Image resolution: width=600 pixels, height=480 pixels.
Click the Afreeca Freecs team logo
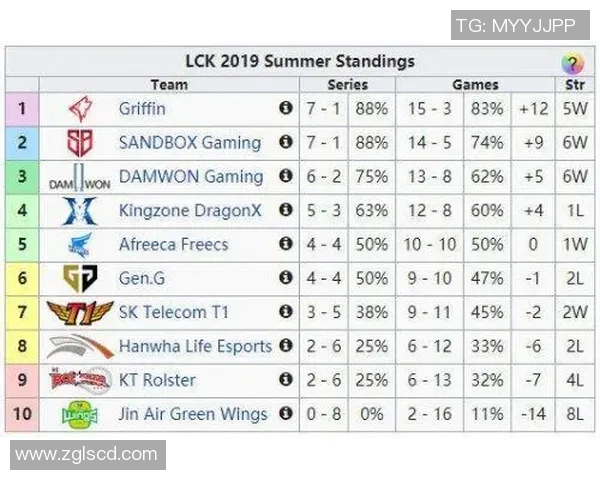(79, 245)
